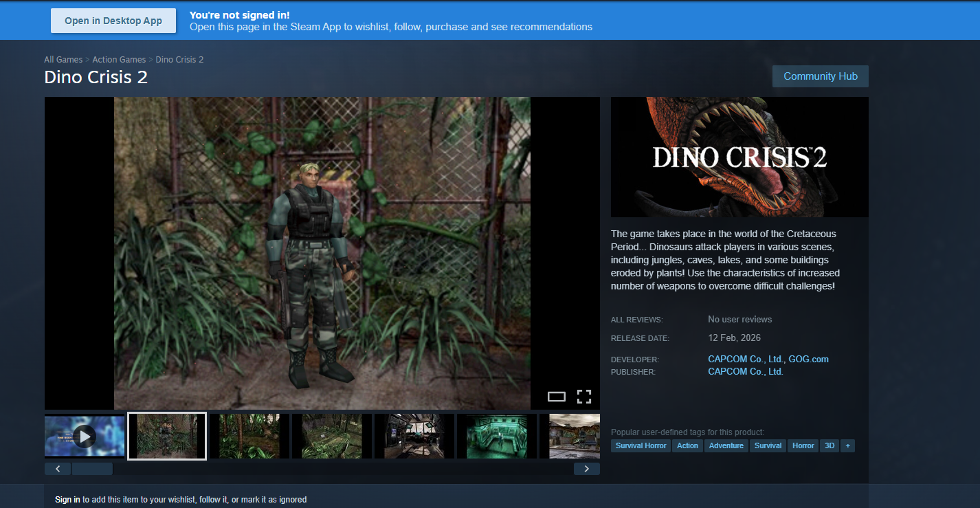Screen dimensions: 980x508
Task: Click the Dino Crisis 2 header capsule image
Action: (x=739, y=157)
